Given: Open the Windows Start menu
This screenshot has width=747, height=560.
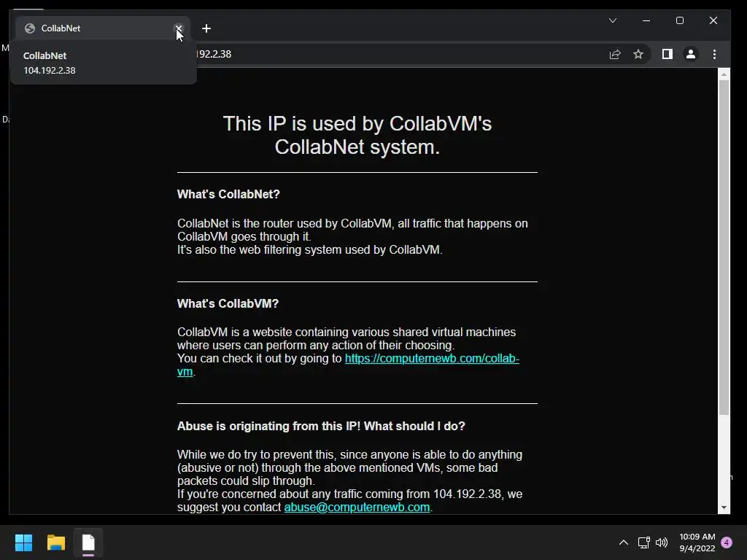Looking at the screenshot, I should pyautogui.click(x=23, y=542).
